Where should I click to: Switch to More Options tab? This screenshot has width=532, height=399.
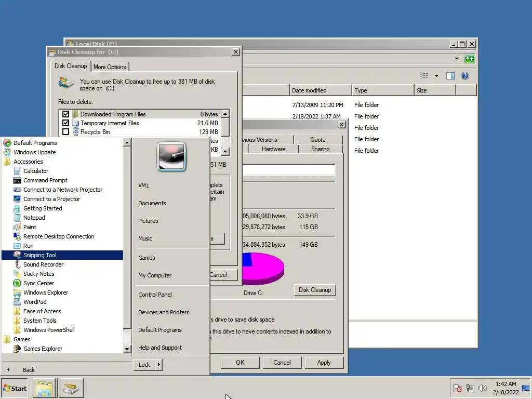click(110, 67)
